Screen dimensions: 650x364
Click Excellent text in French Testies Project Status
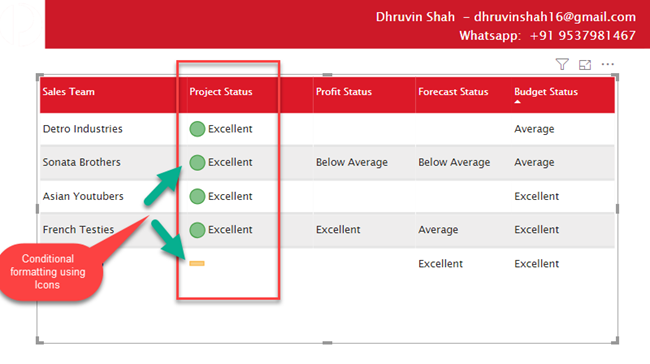point(230,230)
